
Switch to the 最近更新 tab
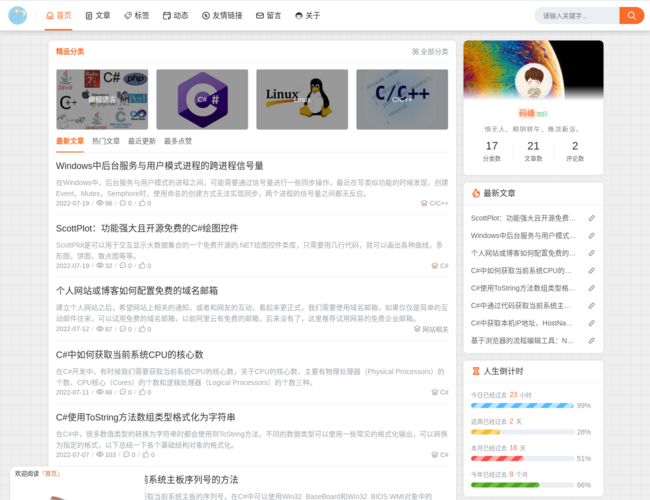pos(142,141)
